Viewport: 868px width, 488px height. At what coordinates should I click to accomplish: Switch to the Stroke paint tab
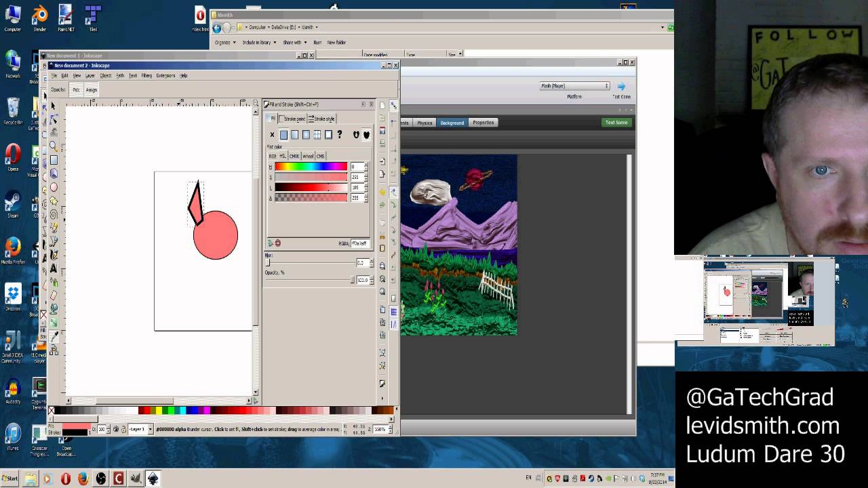tap(292, 119)
